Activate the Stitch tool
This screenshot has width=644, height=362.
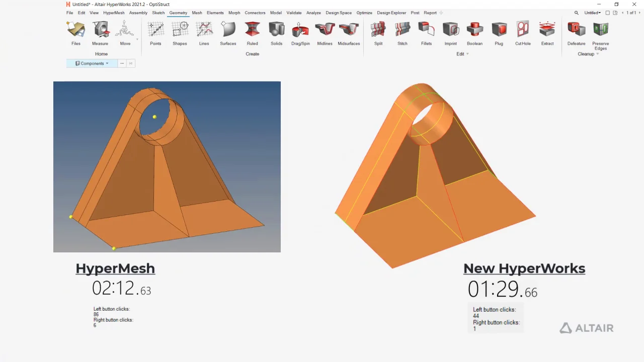click(x=403, y=33)
